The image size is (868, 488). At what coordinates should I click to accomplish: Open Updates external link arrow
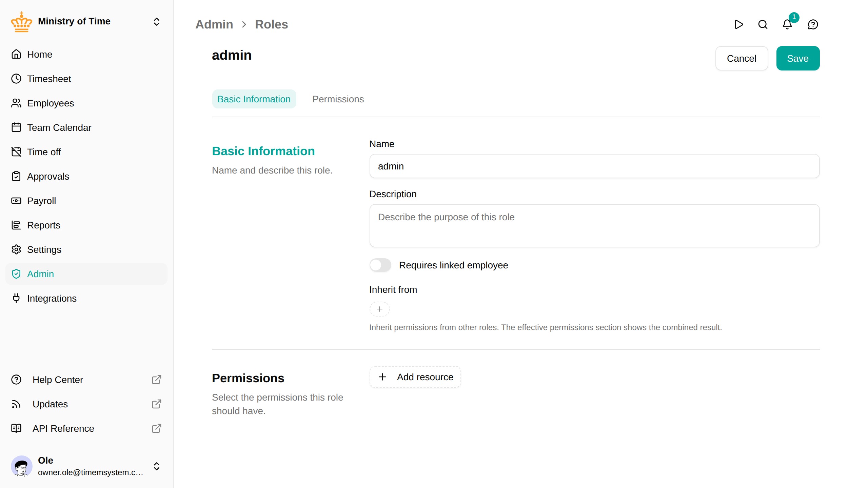(x=157, y=404)
